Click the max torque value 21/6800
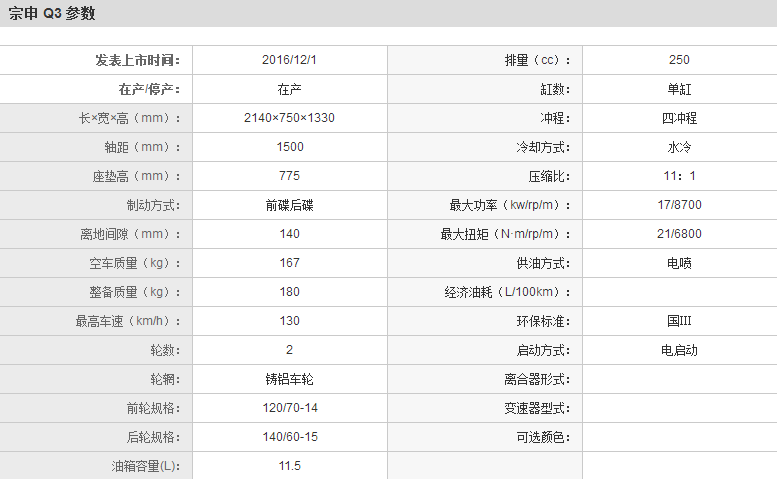 [x=679, y=234]
